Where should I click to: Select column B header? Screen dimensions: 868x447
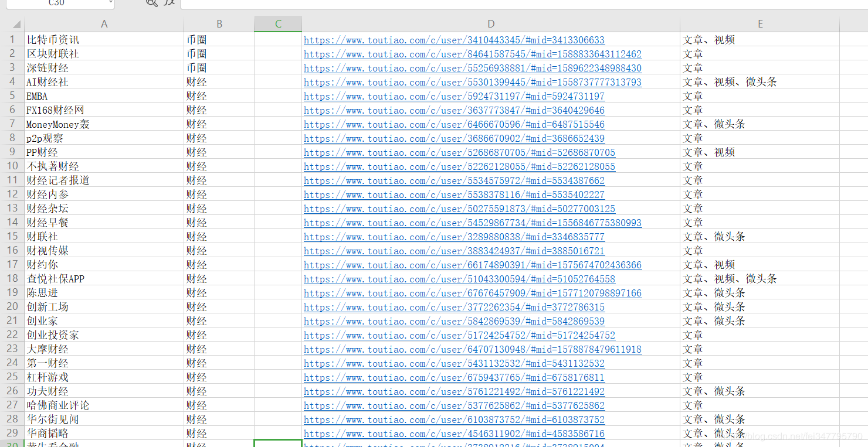219,24
